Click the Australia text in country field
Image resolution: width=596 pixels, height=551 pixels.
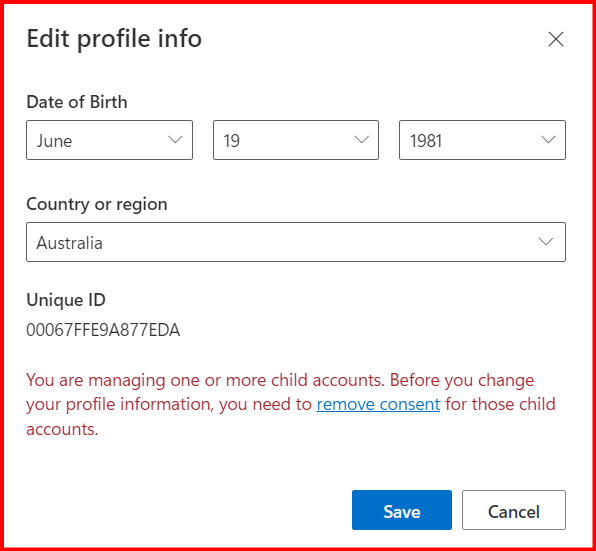tap(70, 243)
